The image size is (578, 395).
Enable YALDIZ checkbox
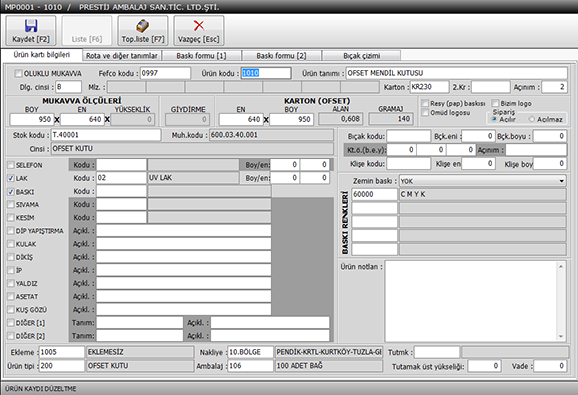click(11, 283)
